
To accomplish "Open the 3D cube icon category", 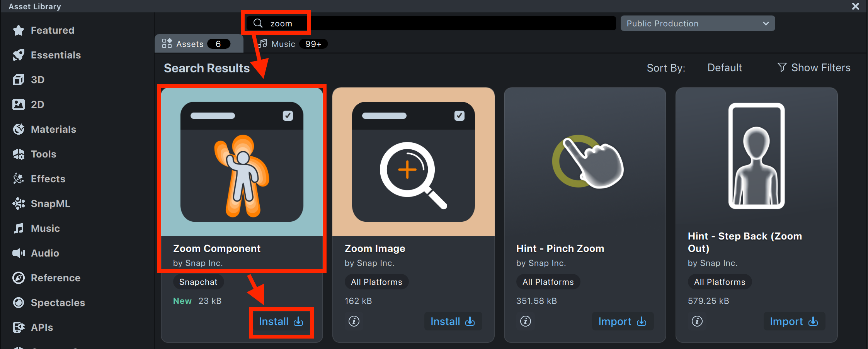I will coord(19,80).
